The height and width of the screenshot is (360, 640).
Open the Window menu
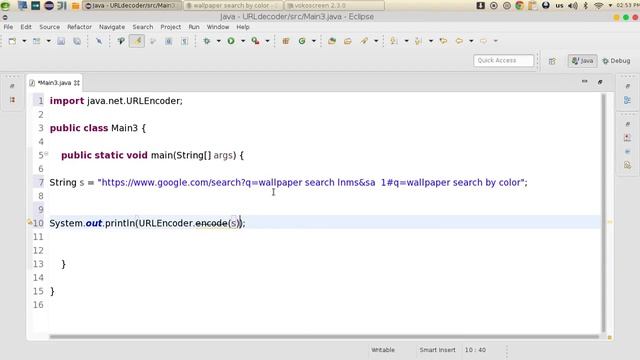pyautogui.click(x=218, y=27)
